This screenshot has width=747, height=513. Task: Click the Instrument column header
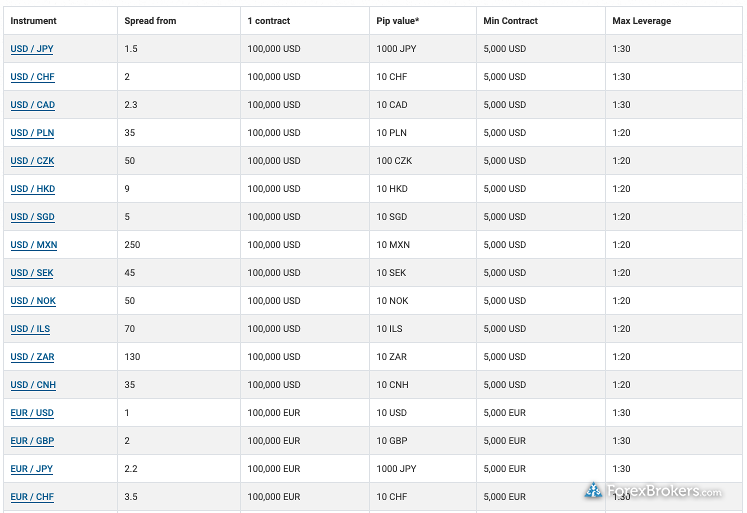coord(33,21)
